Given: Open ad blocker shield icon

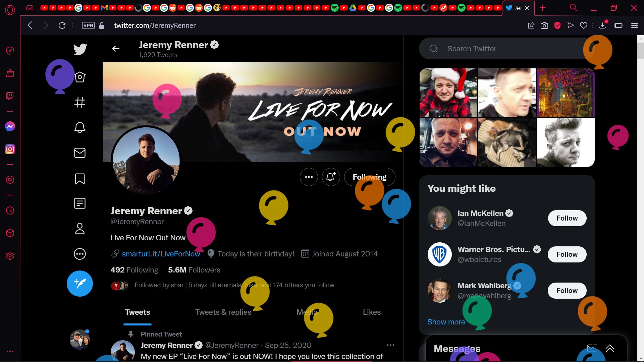Looking at the screenshot, I should click(557, 25).
